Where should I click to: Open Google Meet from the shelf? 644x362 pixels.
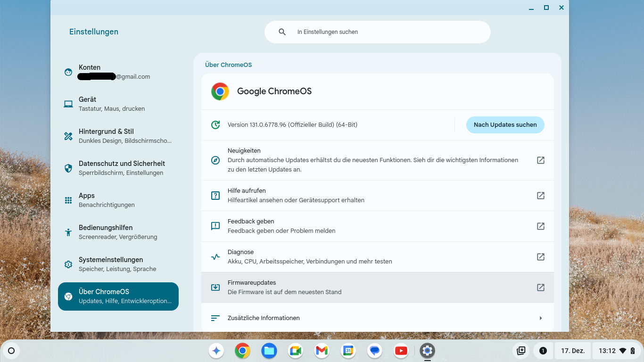[296, 351]
